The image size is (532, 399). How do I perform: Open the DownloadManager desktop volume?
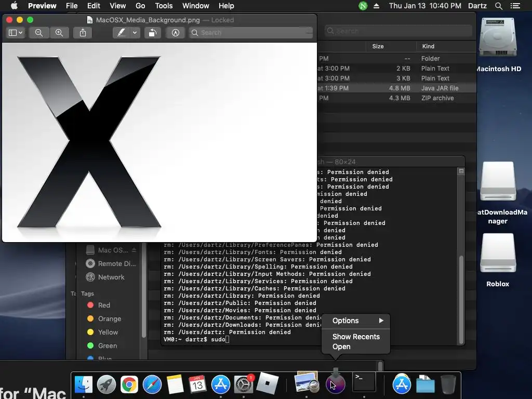tap(498, 181)
